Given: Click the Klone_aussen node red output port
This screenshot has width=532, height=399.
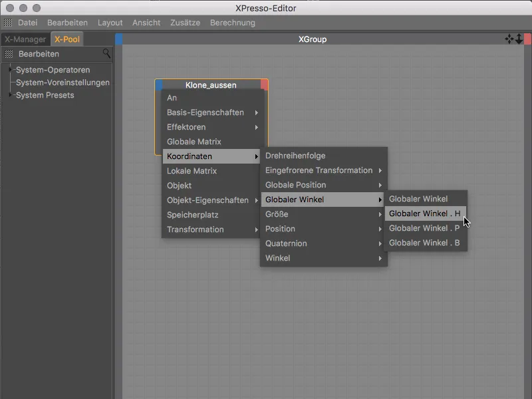Looking at the screenshot, I should (x=264, y=85).
